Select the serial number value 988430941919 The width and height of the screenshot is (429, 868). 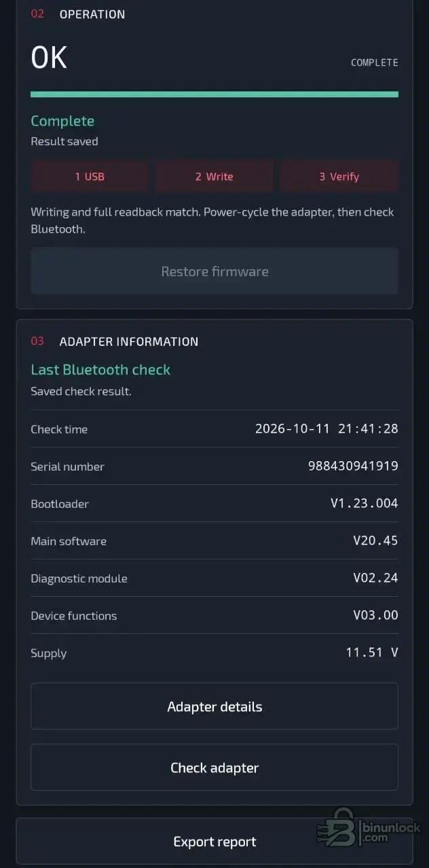pyautogui.click(x=353, y=466)
